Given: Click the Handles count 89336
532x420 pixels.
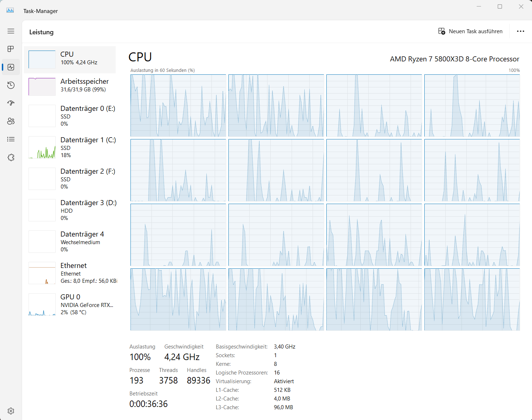Looking at the screenshot, I should (198, 381).
